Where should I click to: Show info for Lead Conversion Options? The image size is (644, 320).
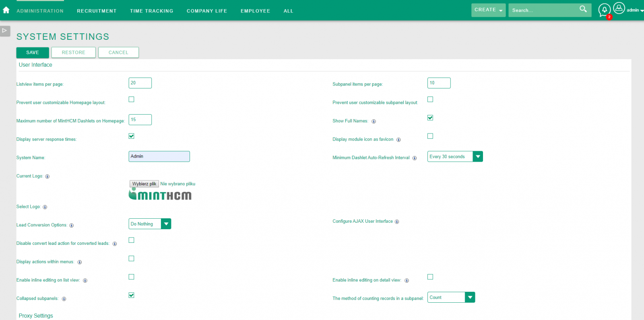[x=71, y=226]
